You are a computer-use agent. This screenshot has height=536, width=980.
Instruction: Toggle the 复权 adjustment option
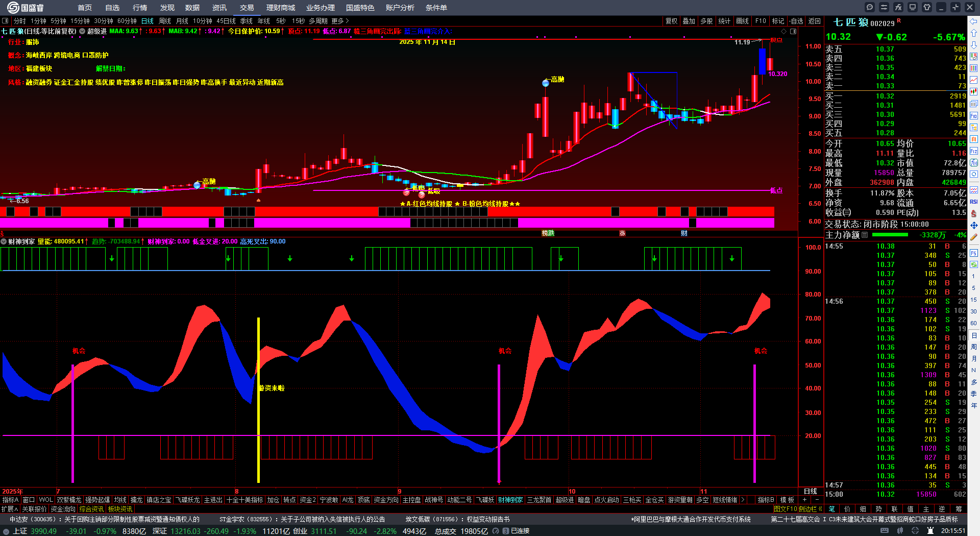(x=671, y=21)
